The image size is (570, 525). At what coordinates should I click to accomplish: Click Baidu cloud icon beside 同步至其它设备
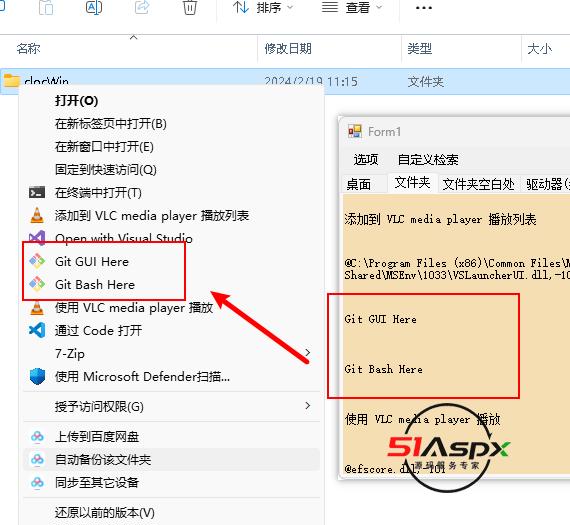[x=37, y=482]
